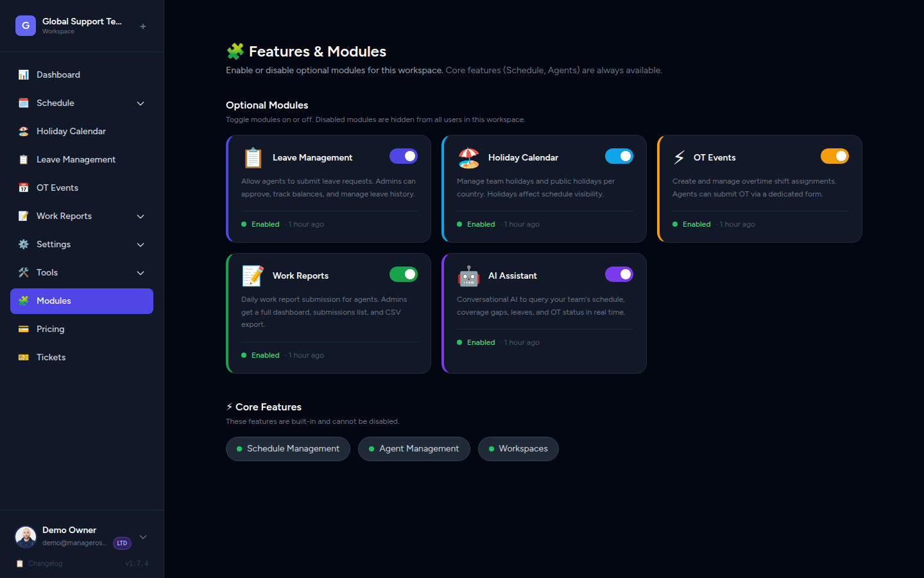Expand the Settings sidebar section

141,244
